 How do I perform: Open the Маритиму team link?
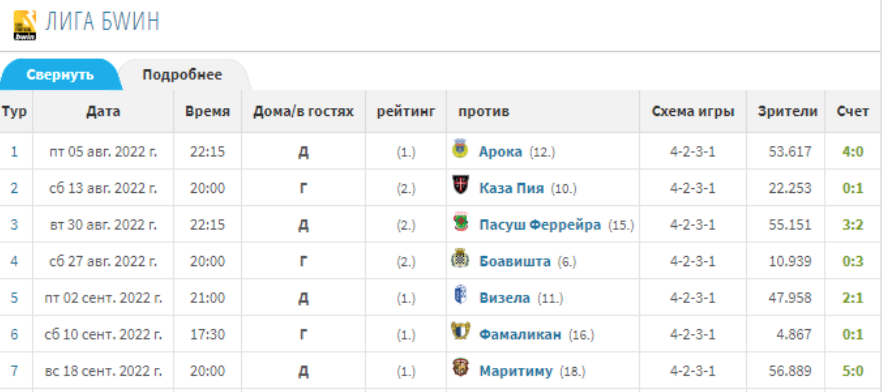coord(516,371)
